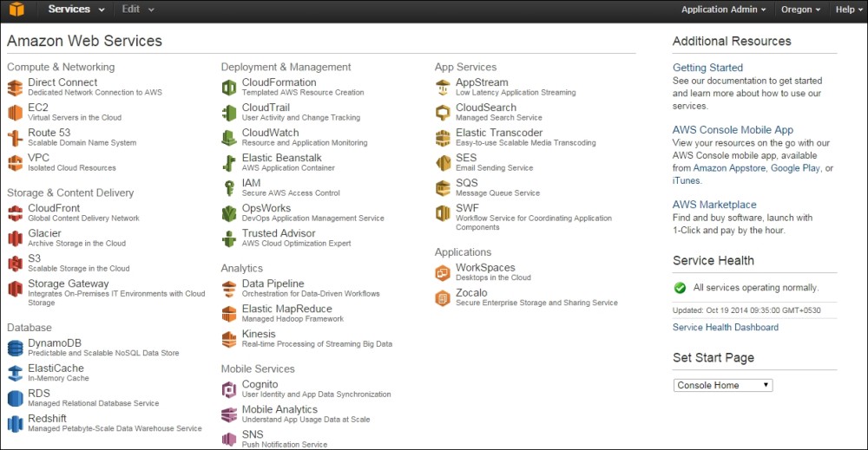868x450 pixels.
Task: Open the Edit menu in top bar
Action: (x=138, y=10)
